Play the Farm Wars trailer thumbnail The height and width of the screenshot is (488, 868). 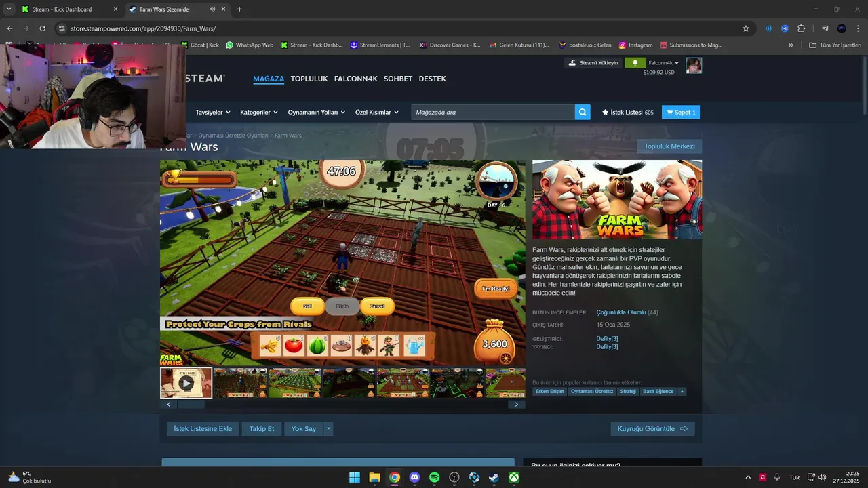tap(186, 383)
